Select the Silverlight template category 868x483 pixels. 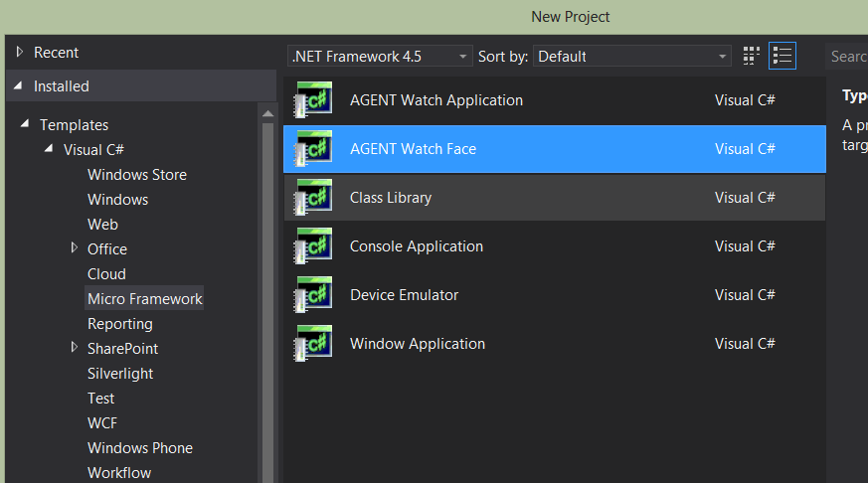(120, 374)
